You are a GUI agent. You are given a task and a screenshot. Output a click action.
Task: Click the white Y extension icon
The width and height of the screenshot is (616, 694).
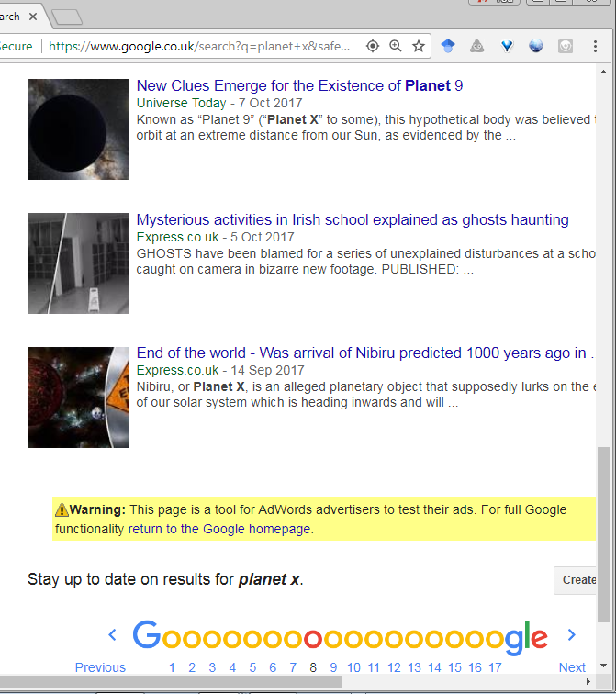507,46
